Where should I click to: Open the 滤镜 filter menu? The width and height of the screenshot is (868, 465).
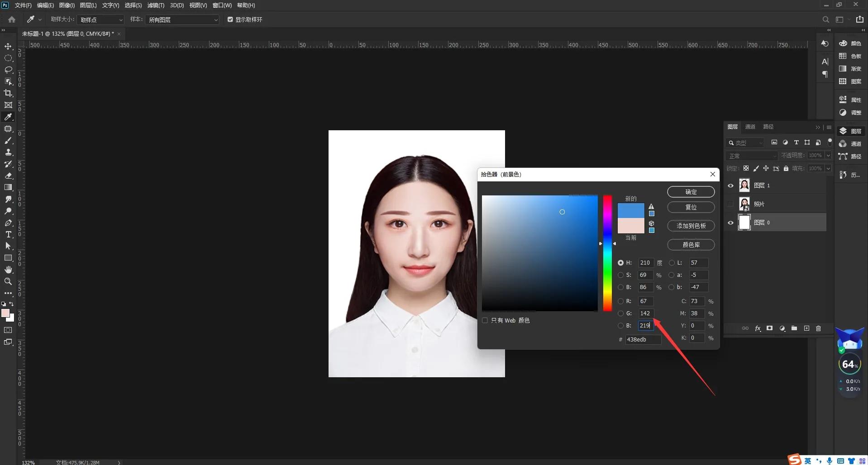coord(155,5)
